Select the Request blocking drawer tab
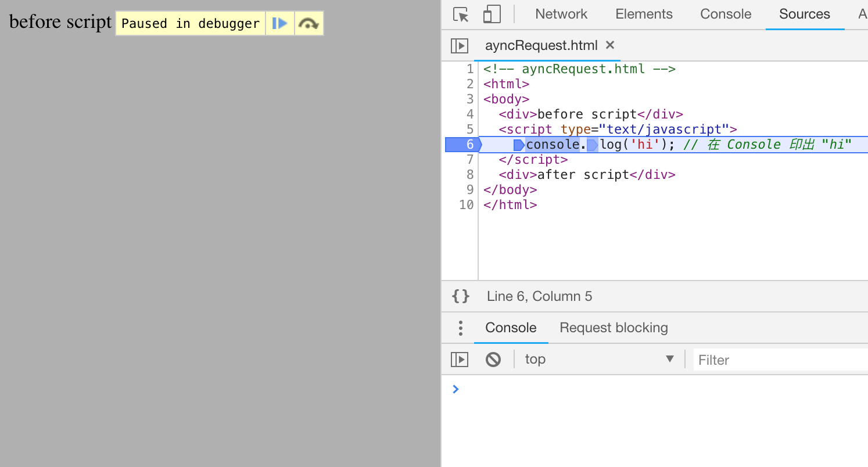The width and height of the screenshot is (868, 467). (614, 328)
